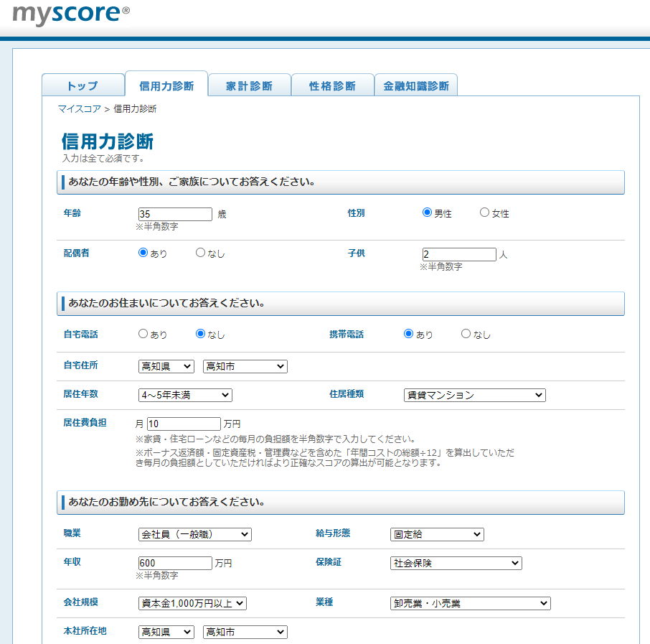
Task: Open the 保険証 insurance dropdown
Action: tap(456, 563)
